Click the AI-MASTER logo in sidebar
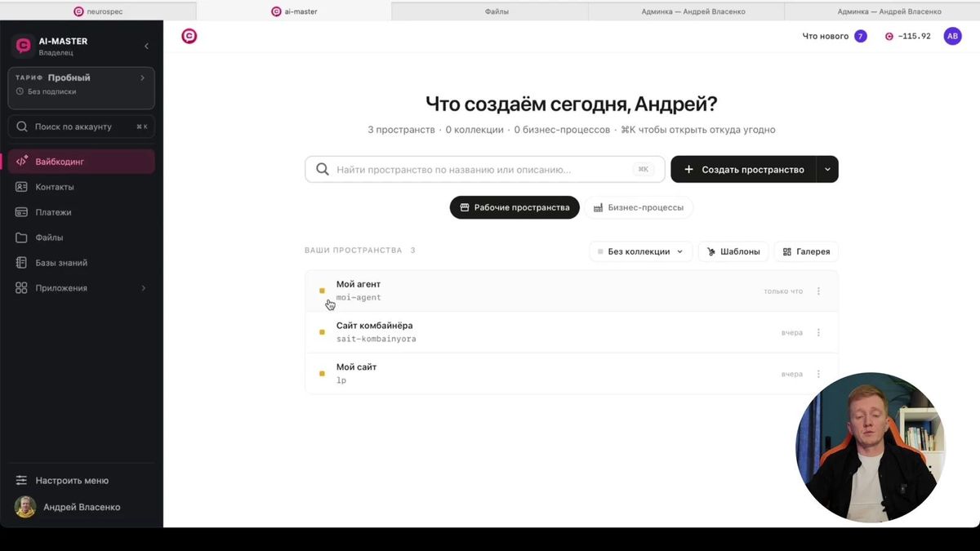 (x=23, y=46)
